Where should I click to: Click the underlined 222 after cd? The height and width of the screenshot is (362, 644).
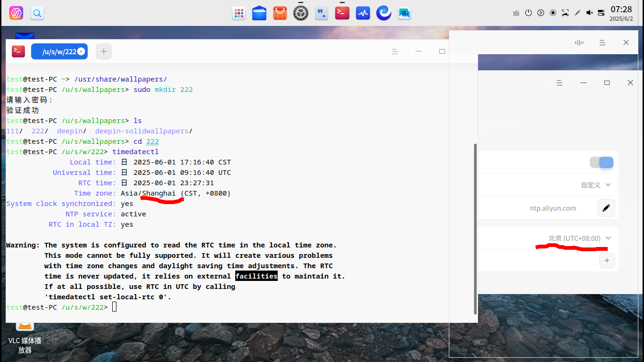(152, 141)
